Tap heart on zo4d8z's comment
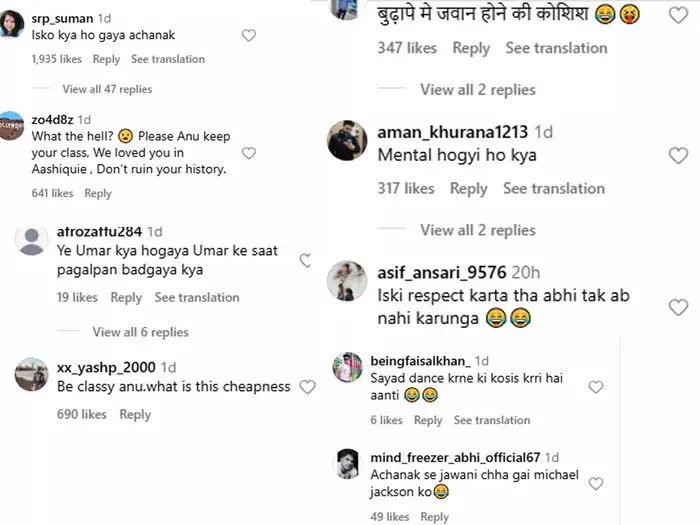The image size is (700, 525). click(x=249, y=153)
